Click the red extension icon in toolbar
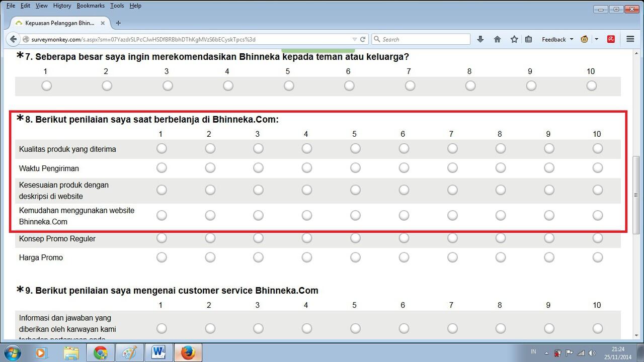This screenshot has height=362, width=644. (611, 39)
